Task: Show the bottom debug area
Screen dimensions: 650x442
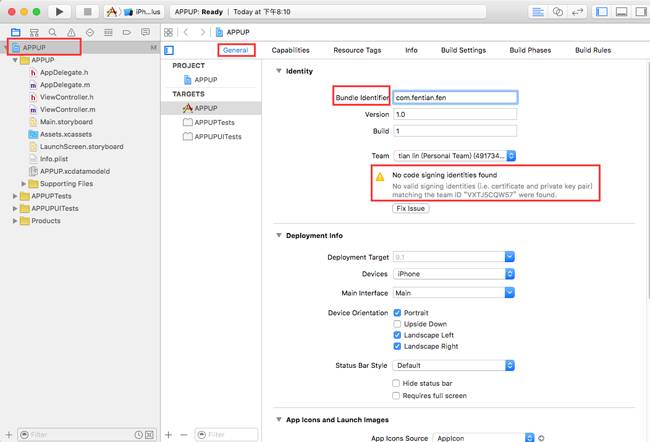Action: pyautogui.click(x=622, y=12)
